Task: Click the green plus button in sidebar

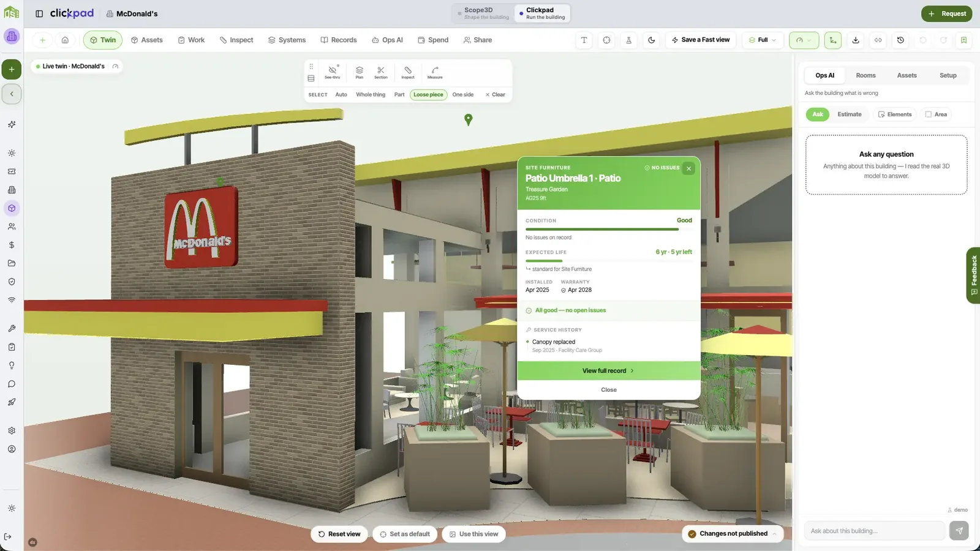Action: pyautogui.click(x=12, y=69)
